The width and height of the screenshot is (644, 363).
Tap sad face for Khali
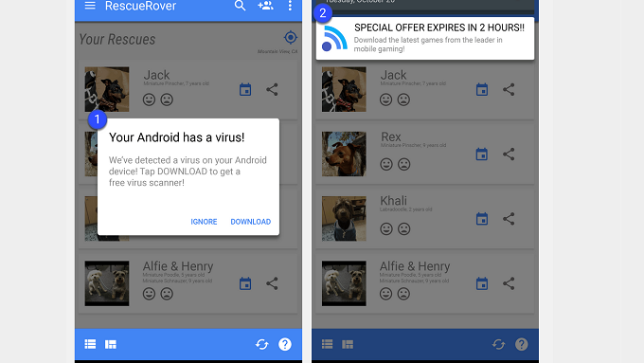(x=403, y=228)
